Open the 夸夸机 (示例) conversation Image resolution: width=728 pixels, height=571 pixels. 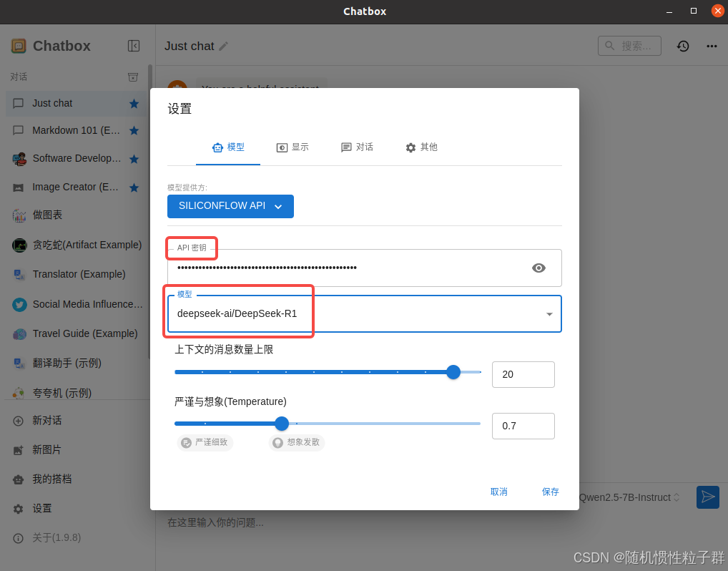pyautogui.click(x=77, y=393)
